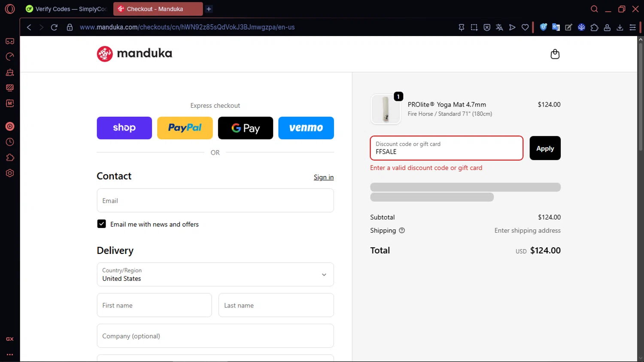
Task: Pay with PayPal button
Action: (185, 128)
